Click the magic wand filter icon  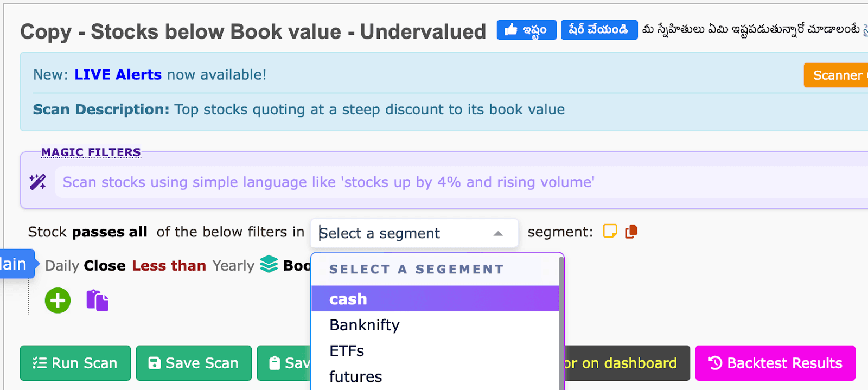coord(37,182)
